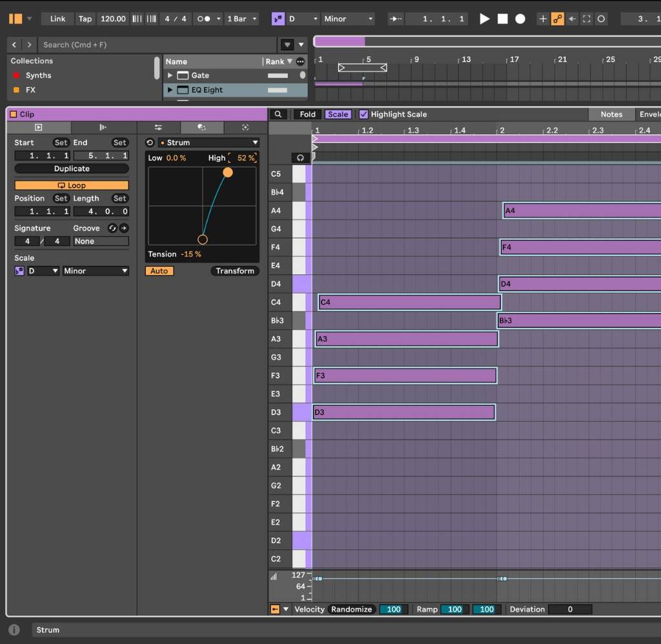The height and width of the screenshot is (644, 661).
Task: Click the Transform button
Action: point(235,270)
